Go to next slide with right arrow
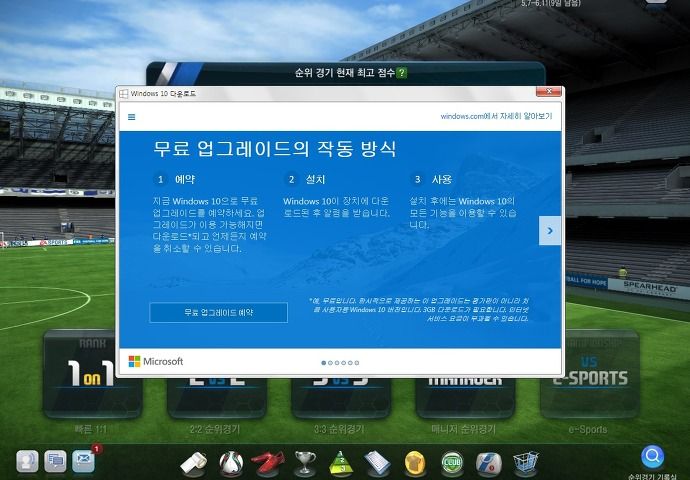The width and height of the screenshot is (690, 480). (x=550, y=231)
